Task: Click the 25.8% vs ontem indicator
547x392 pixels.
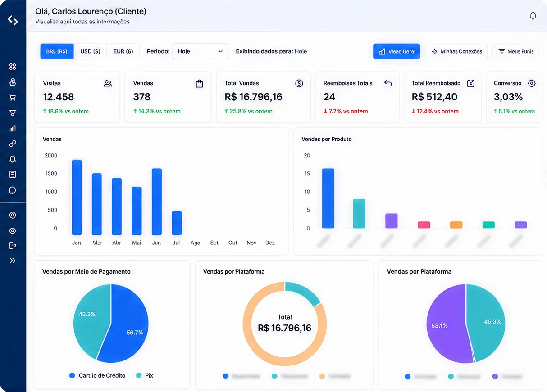Action: pos(248,111)
